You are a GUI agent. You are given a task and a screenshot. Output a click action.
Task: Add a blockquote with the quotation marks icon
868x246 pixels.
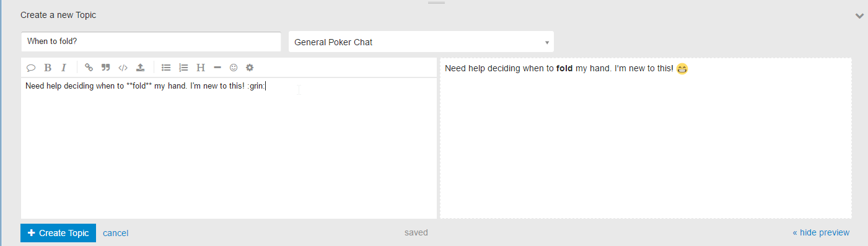105,68
